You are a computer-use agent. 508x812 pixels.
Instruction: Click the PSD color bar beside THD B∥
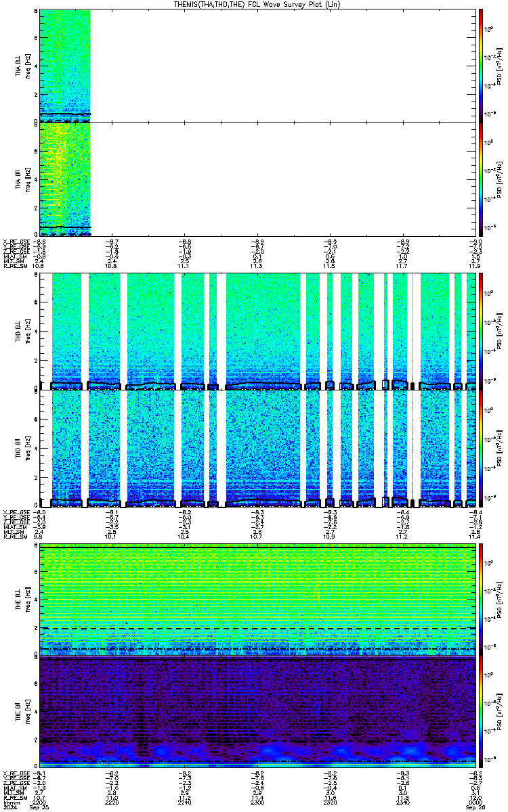(x=481, y=449)
